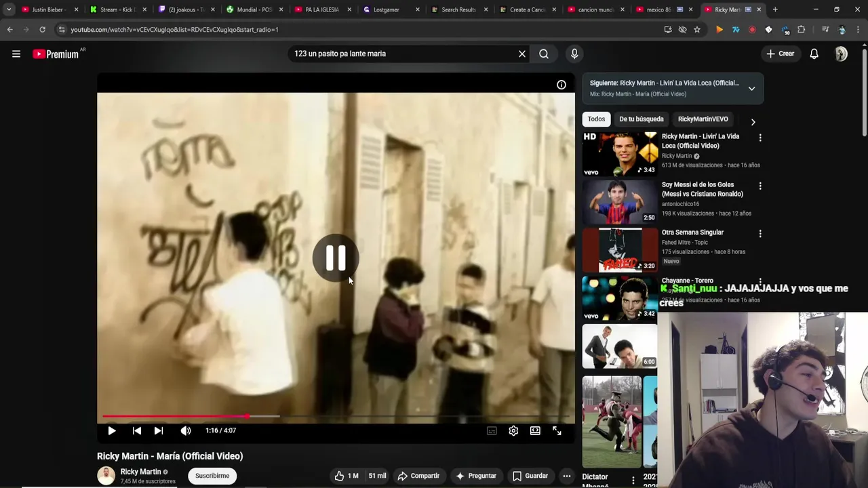Viewport: 868px width, 488px height.
Task: Open red record extension icon
Action: (752, 30)
